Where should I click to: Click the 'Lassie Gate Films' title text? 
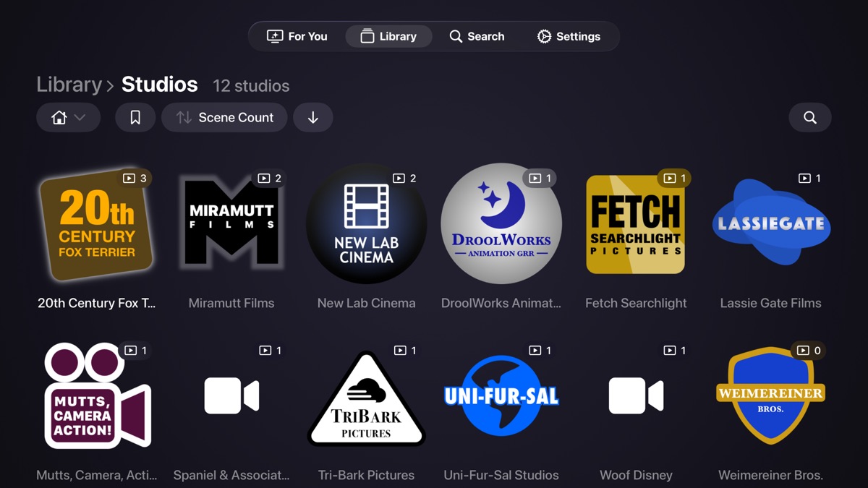771,303
